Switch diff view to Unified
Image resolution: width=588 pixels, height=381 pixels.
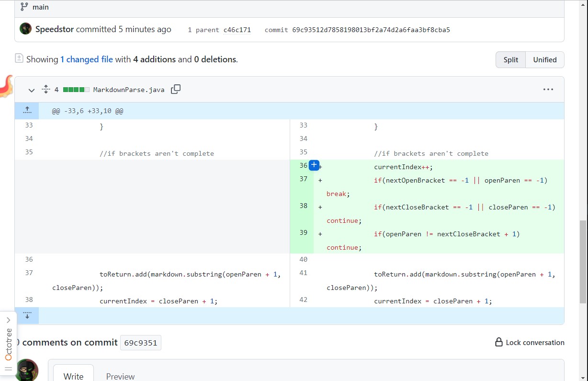(x=544, y=59)
